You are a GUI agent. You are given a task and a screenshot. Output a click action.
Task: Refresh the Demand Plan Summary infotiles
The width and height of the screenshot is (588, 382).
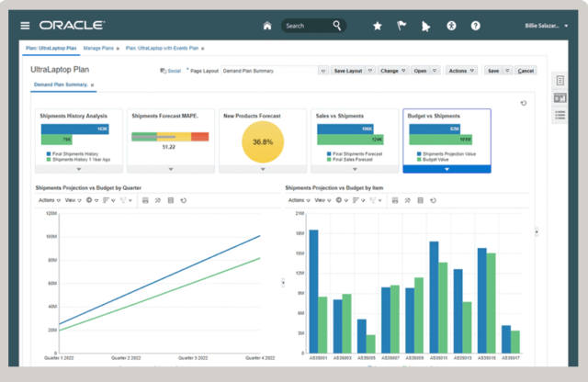pos(524,103)
